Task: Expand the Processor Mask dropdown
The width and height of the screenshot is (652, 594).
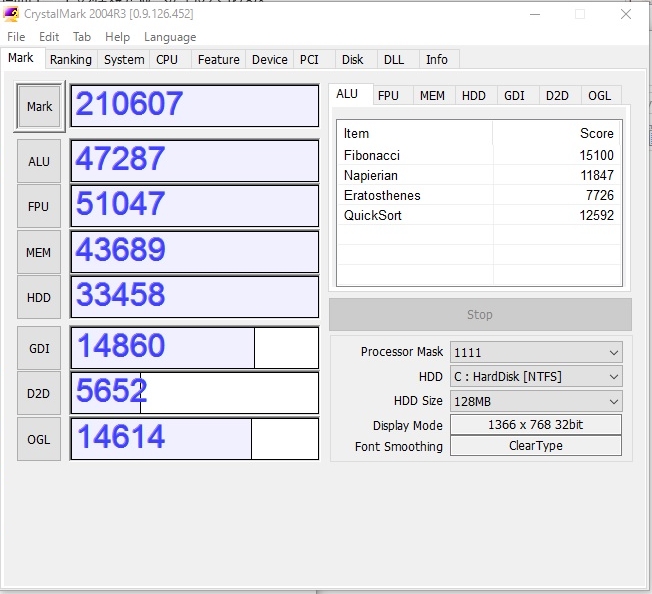Action: 536,352
